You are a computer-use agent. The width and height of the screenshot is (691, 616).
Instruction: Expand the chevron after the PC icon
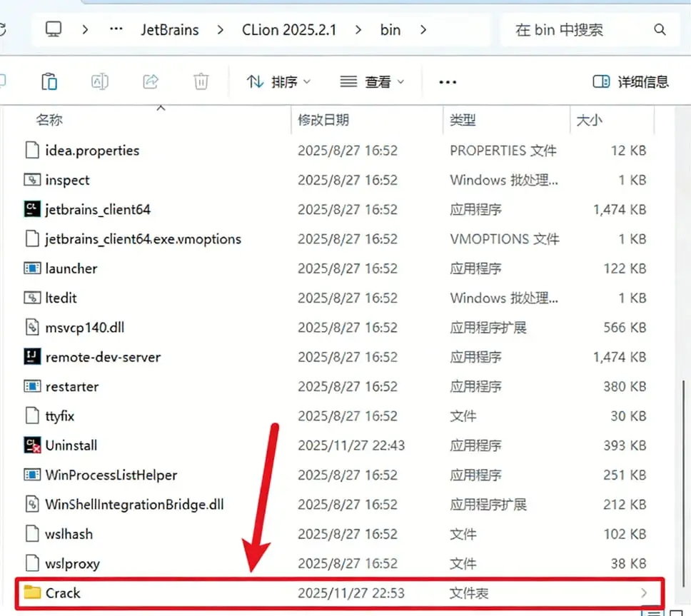[85, 30]
